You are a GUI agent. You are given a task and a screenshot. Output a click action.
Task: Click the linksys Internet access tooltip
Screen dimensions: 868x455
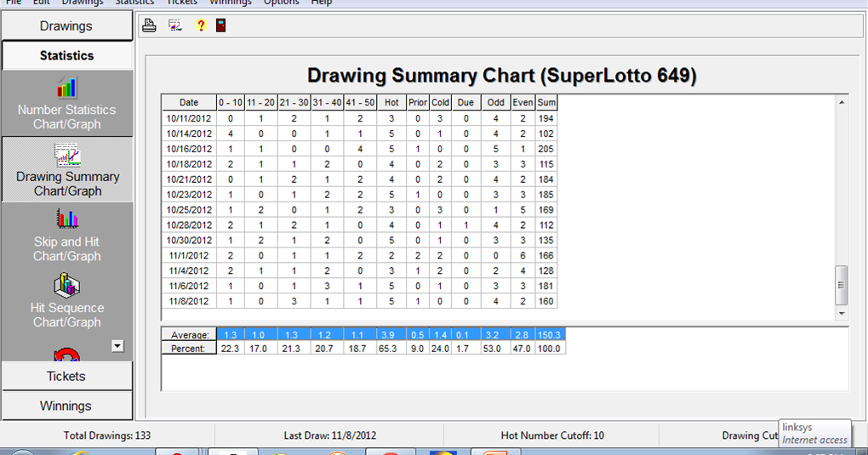coord(814,434)
